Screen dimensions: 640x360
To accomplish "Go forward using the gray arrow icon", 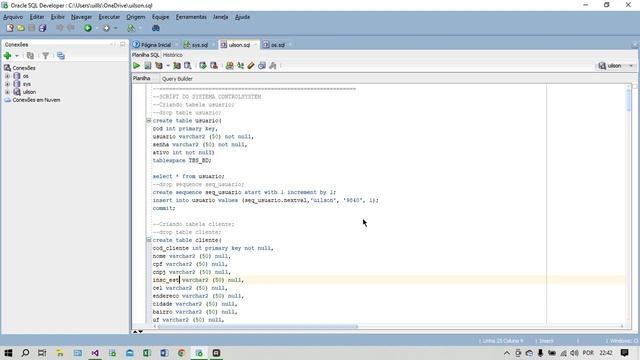I will pos(106,28).
